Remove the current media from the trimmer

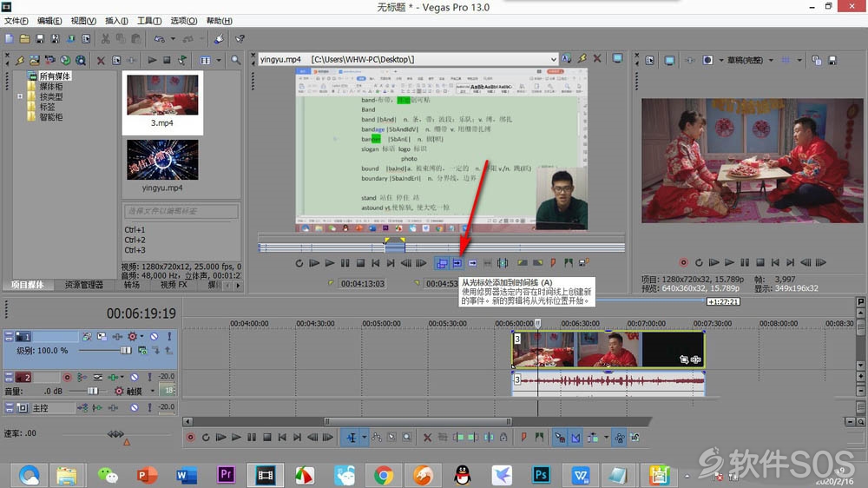click(597, 59)
